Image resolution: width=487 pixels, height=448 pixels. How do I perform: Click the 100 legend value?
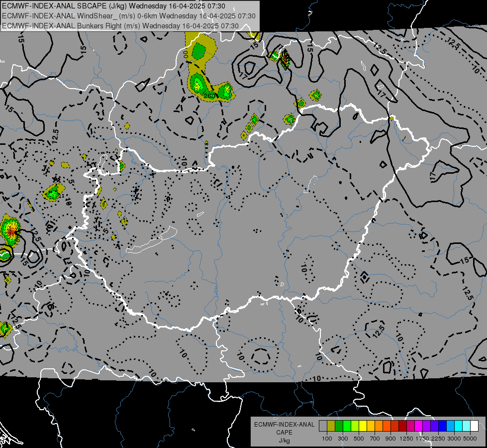[x=327, y=439]
